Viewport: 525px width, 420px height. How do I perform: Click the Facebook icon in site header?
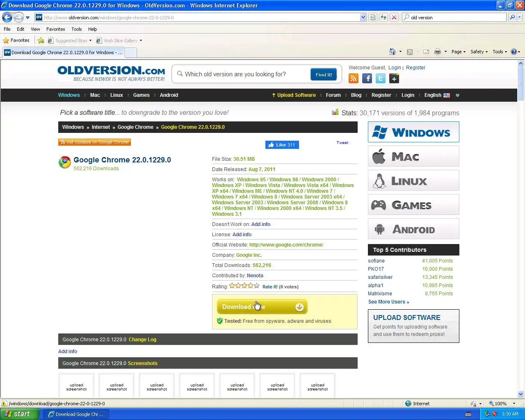367,78
